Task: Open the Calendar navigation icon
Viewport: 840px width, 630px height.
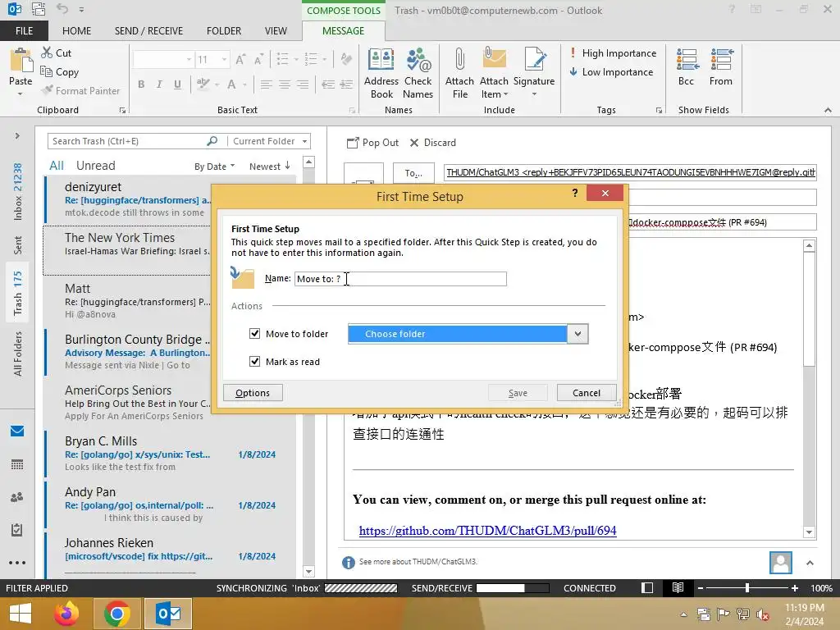Action: 17,464
